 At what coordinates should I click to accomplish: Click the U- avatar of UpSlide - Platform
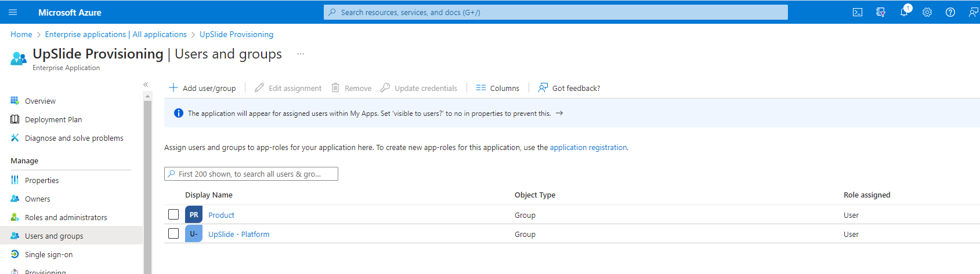pos(194,233)
